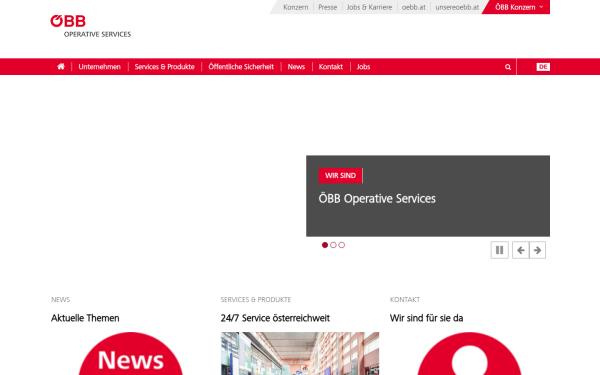Visit the unsereoebb.at link
Image resolution: width=600 pixels, height=375 pixels.
tap(457, 7)
